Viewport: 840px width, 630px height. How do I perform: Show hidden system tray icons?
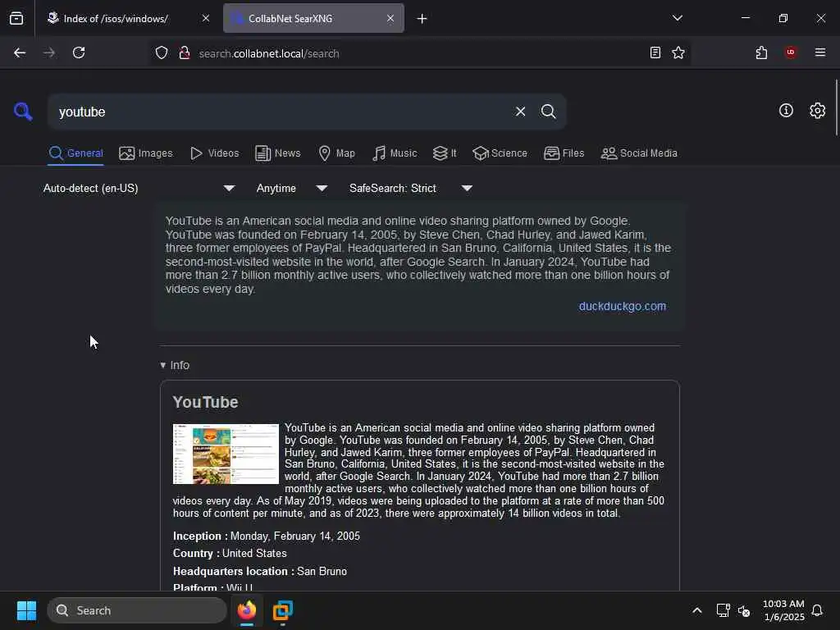[697, 610]
